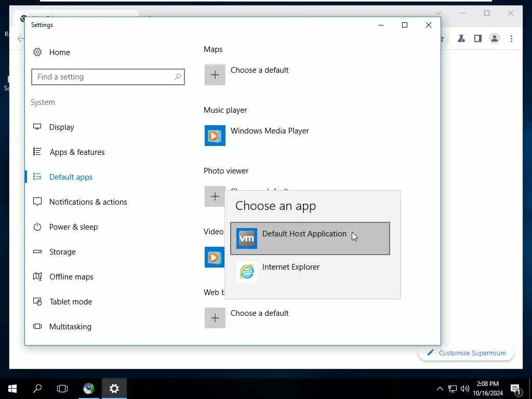Click the Settings gear on taskbar
The image size is (532, 399).
114,389
